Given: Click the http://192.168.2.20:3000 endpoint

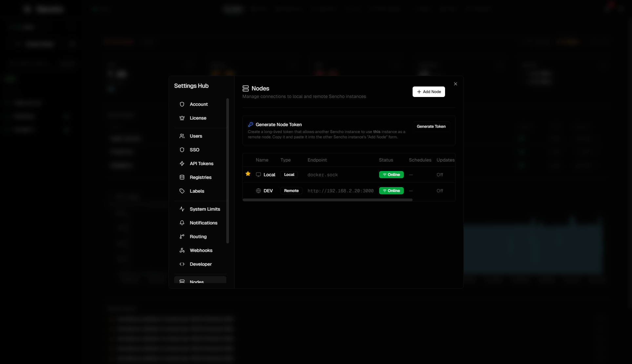Looking at the screenshot, I should [x=340, y=191].
